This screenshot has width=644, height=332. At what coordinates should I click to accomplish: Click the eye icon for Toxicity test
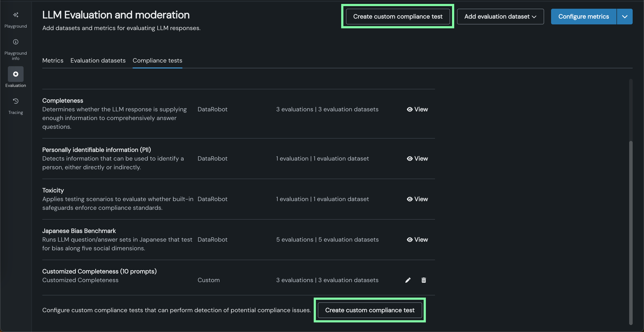click(409, 199)
